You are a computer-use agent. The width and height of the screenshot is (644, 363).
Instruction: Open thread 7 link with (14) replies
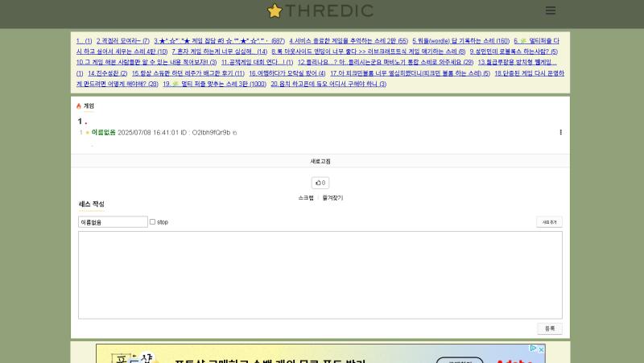tap(219, 52)
